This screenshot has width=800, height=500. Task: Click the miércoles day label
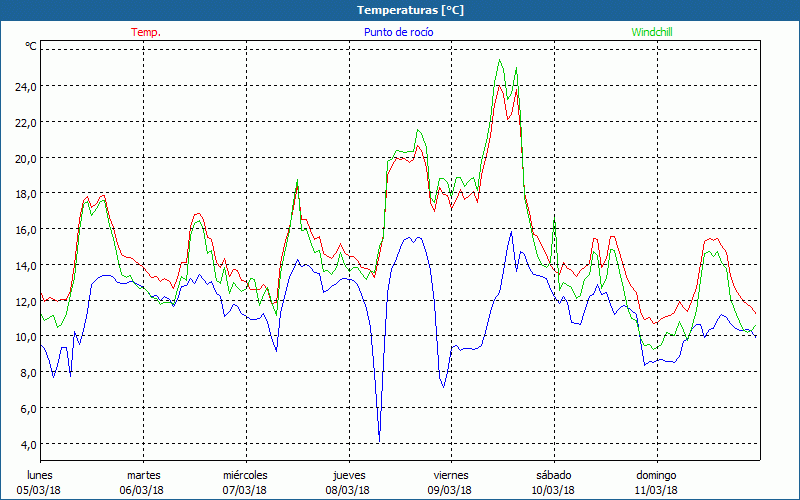click(245, 475)
